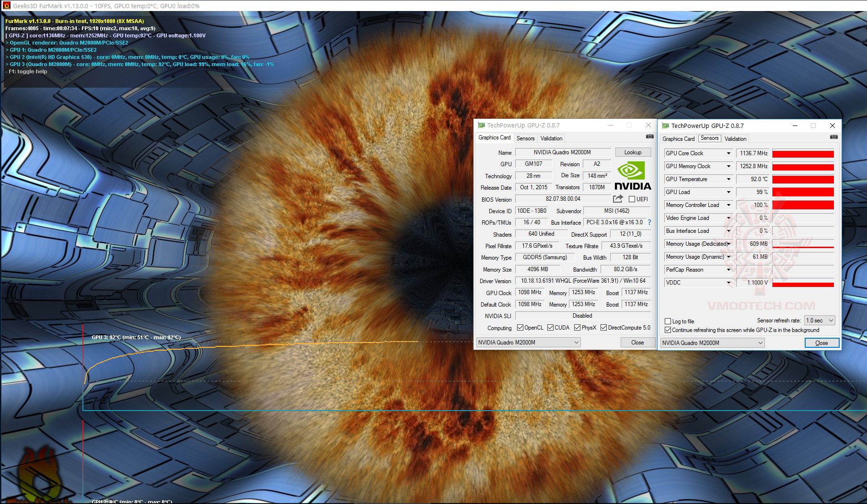Click the Pixel Fillrate value 17.6 GPixel/s

[x=537, y=246]
